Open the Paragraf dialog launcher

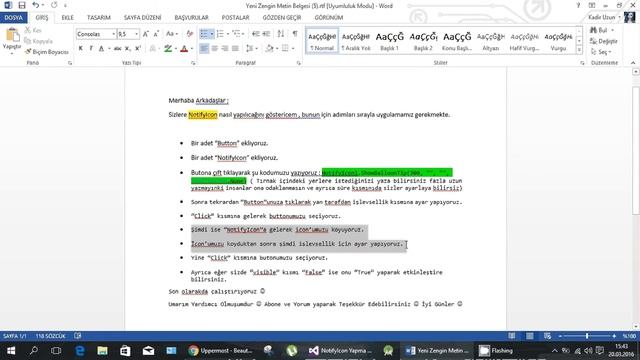pos(298,63)
